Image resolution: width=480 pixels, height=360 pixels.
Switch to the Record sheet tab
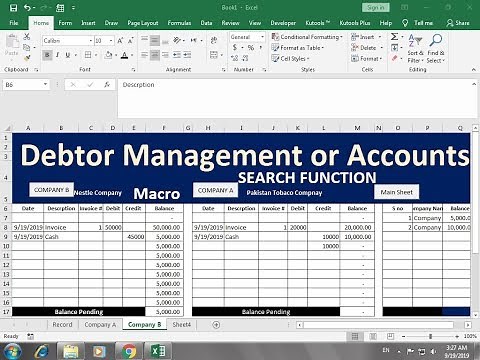62,324
